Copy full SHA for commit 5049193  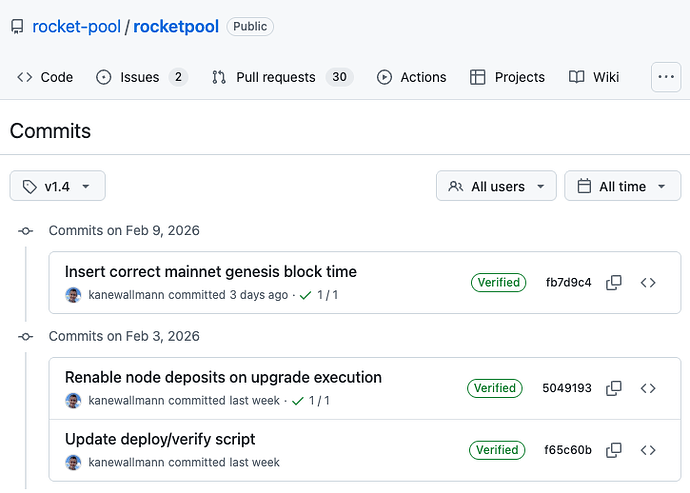pyautogui.click(x=614, y=388)
